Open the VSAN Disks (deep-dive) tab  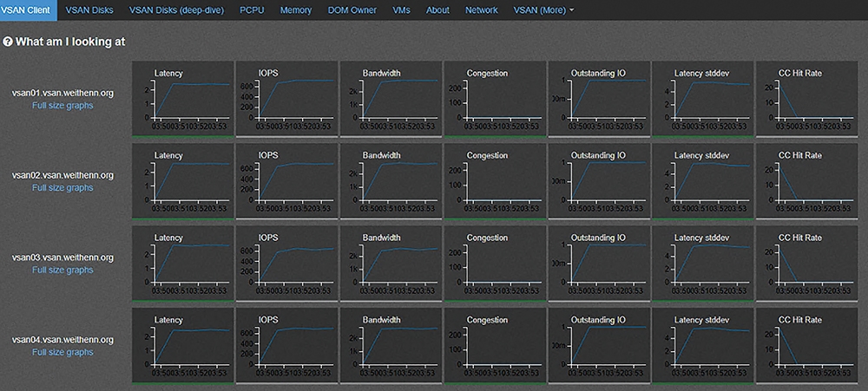tap(176, 10)
